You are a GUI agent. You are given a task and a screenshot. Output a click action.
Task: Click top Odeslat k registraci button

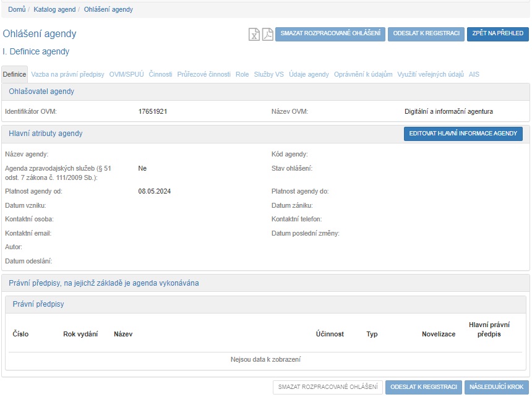click(x=426, y=33)
